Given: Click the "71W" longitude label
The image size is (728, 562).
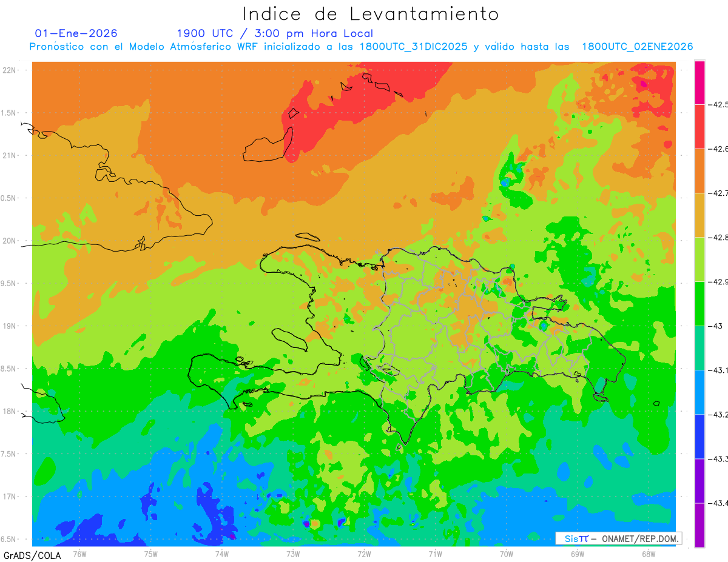Looking at the screenshot, I should click(x=435, y=554).
